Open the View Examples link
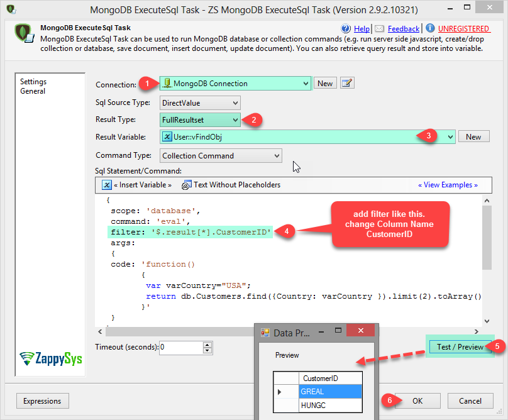Screen dimensions: 508x420 coord(448,185)
